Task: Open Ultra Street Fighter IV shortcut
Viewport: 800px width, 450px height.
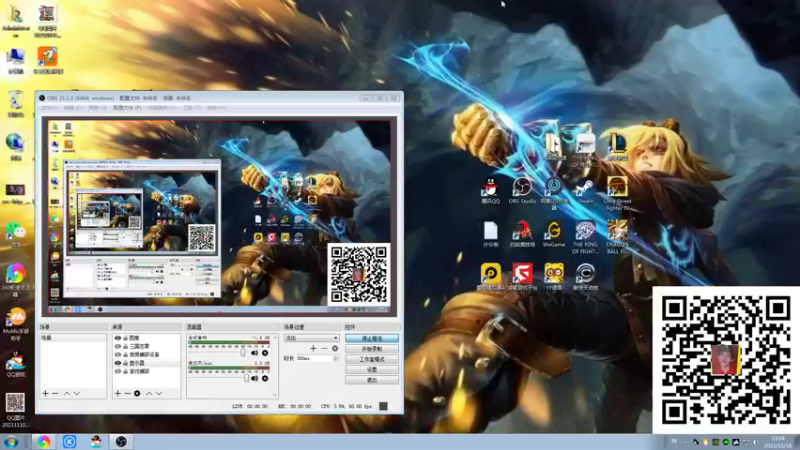Action: 617,193
